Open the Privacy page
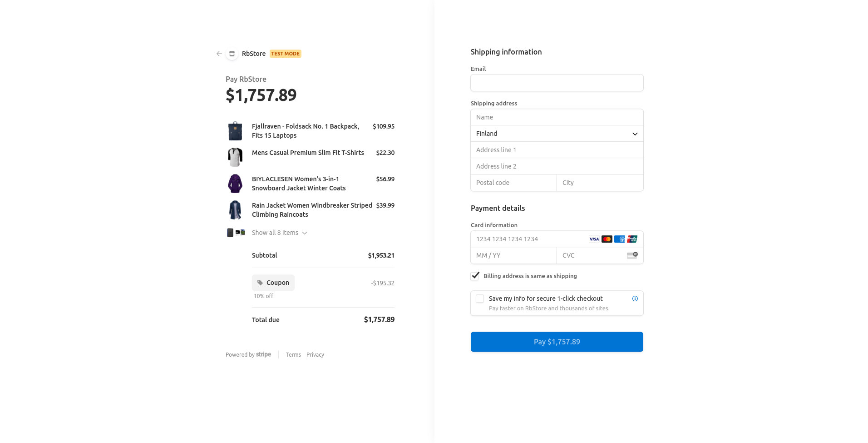868x443 pixels. click(x=315, y=354)
